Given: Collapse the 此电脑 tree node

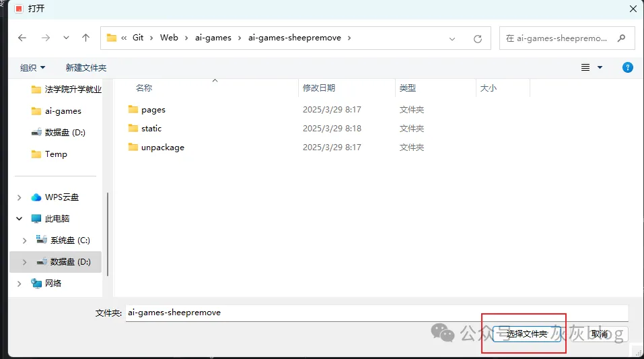Looking at the screenshot, I should [x=20, y=219].
